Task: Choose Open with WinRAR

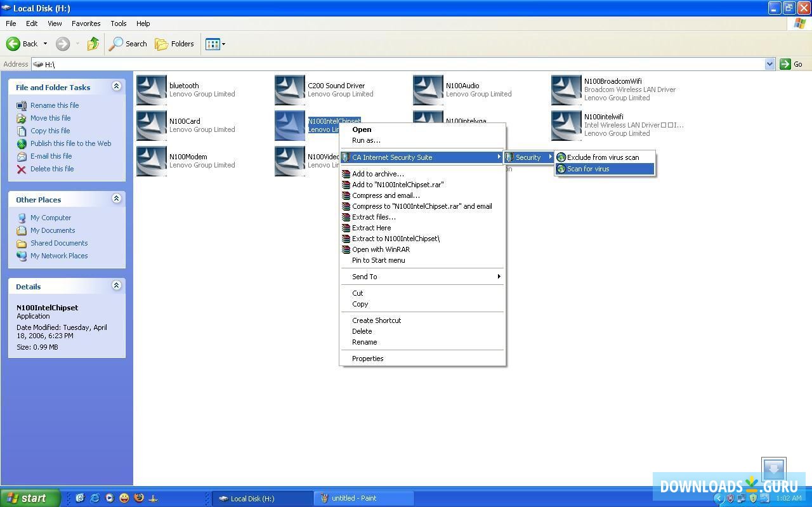Action: [422, 249]
